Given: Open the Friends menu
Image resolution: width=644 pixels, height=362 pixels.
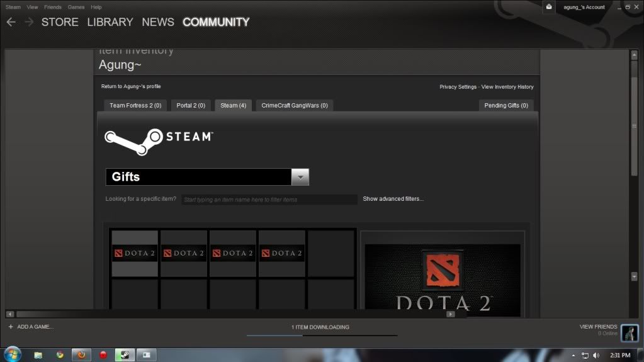Looking at the screenshot, I should click(53, 7).
